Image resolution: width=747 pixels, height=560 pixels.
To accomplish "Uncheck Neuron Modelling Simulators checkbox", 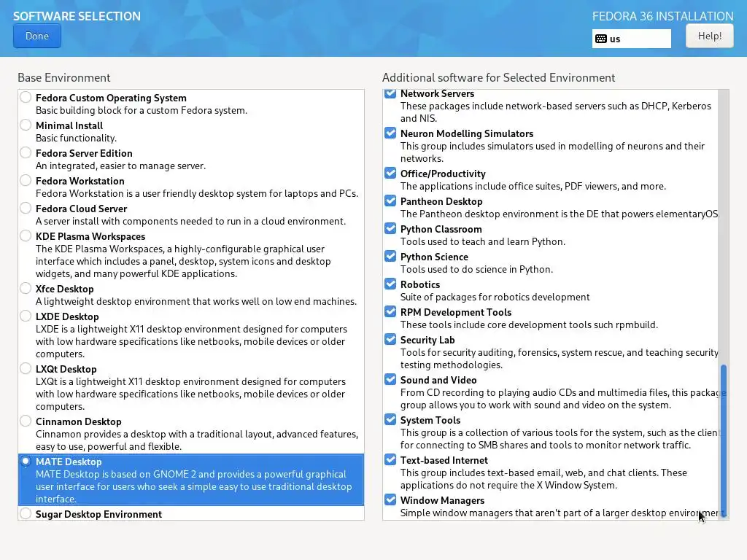I will pyautogui.click(x=390, y=133).
